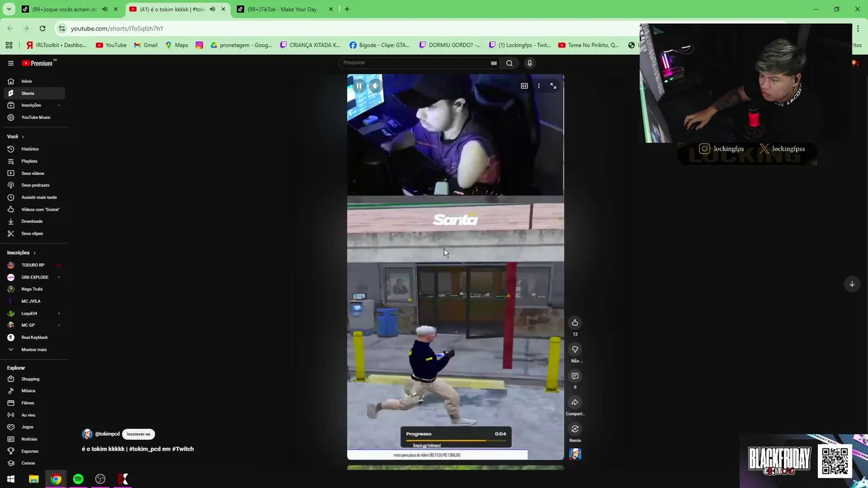
Task: Open Downloads in the sidebar
Action: [33, 222]
